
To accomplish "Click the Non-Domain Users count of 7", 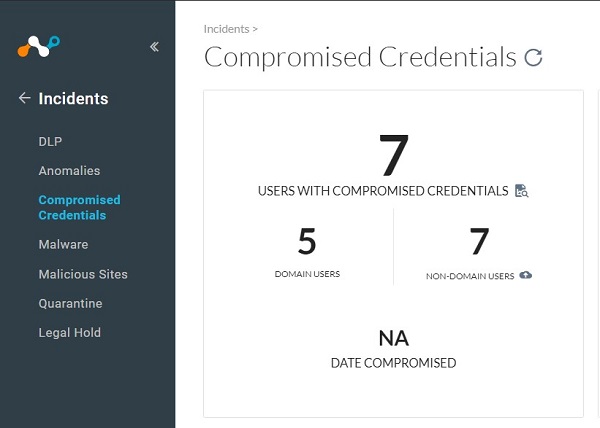I will click(479, 242).
